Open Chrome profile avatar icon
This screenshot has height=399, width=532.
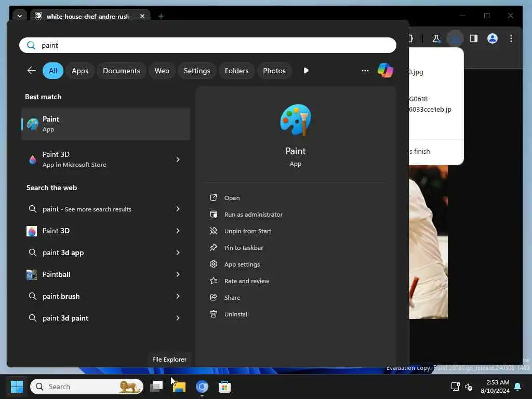(x=493, y=38)
